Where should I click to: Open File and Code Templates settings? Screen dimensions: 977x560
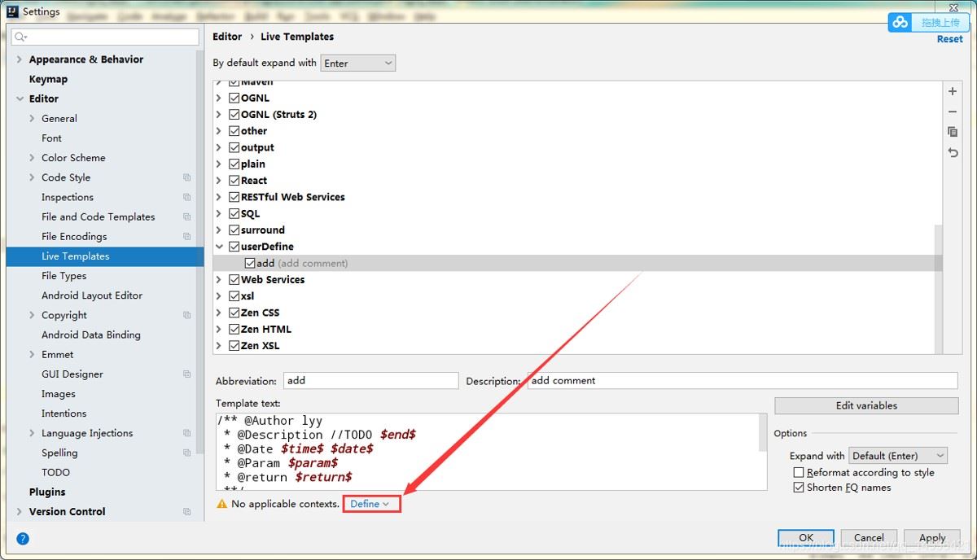pyautogui.click(x=98, y=217)
